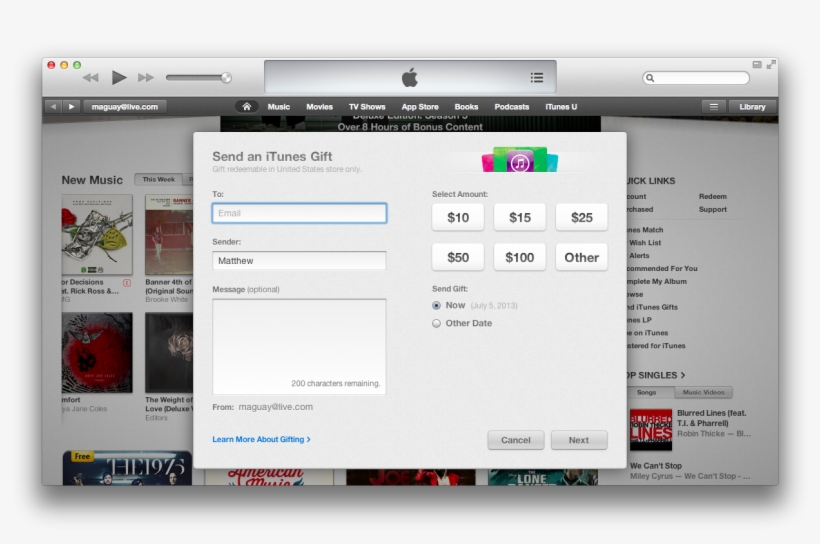Viewport: 820px width, 544px height.
Task: Click the Apple logo in the display
Action: point(410,77)
